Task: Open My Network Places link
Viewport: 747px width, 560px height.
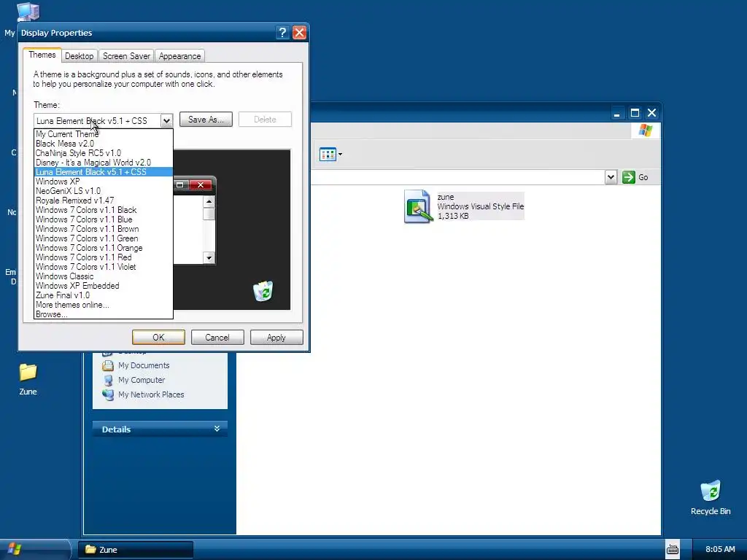Action: click(151, 394)
